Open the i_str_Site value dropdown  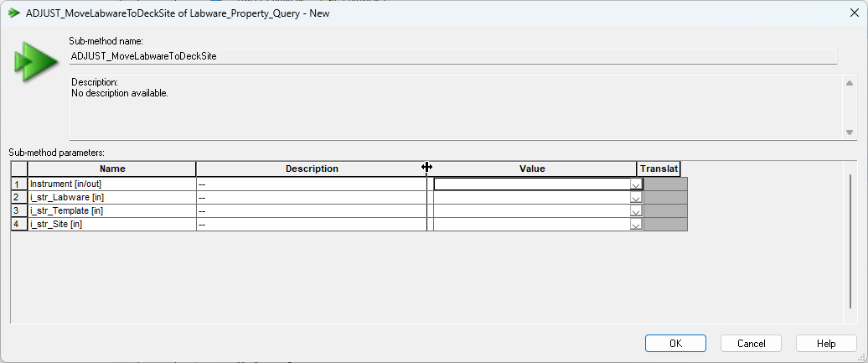(x=636, y=225)
